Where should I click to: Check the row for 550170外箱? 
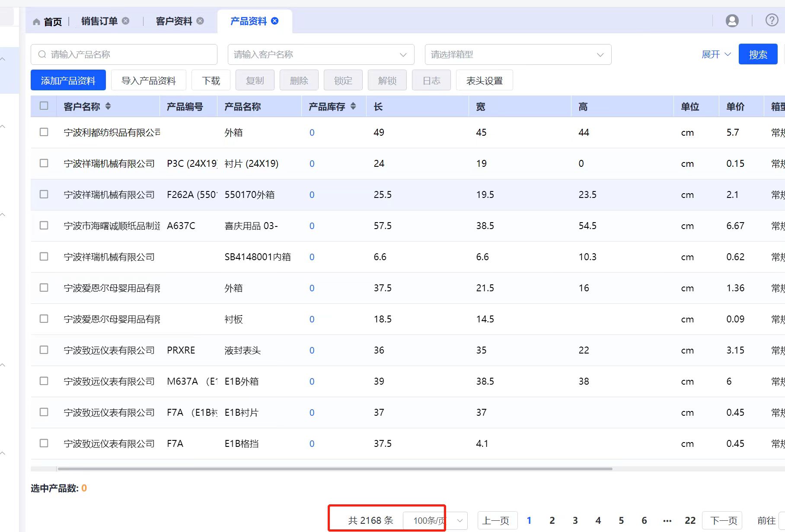pos(44,194)
